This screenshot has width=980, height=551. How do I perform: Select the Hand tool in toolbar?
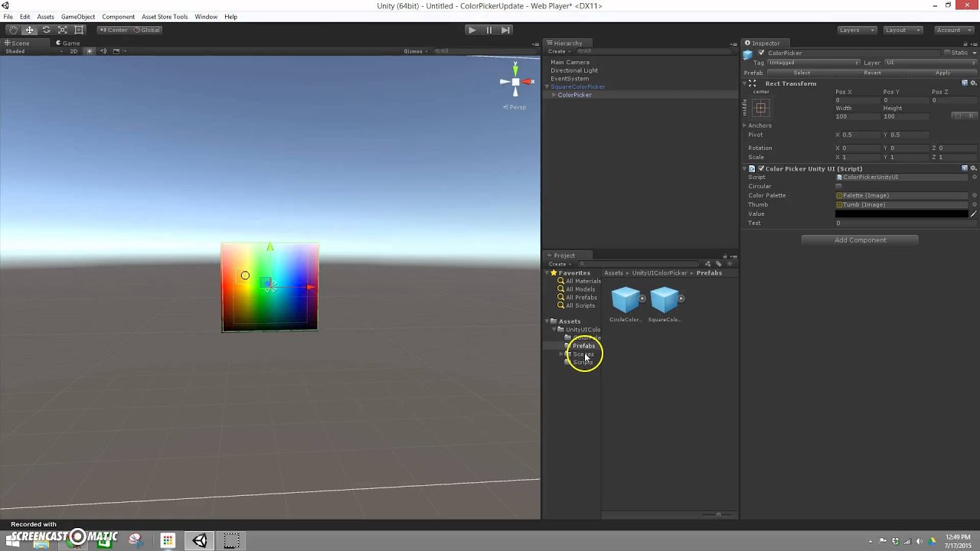13,30
